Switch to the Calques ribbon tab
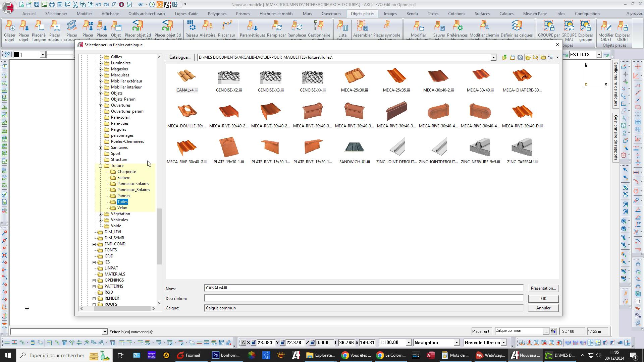Screen dimensions: 644x362 (506, 14)
